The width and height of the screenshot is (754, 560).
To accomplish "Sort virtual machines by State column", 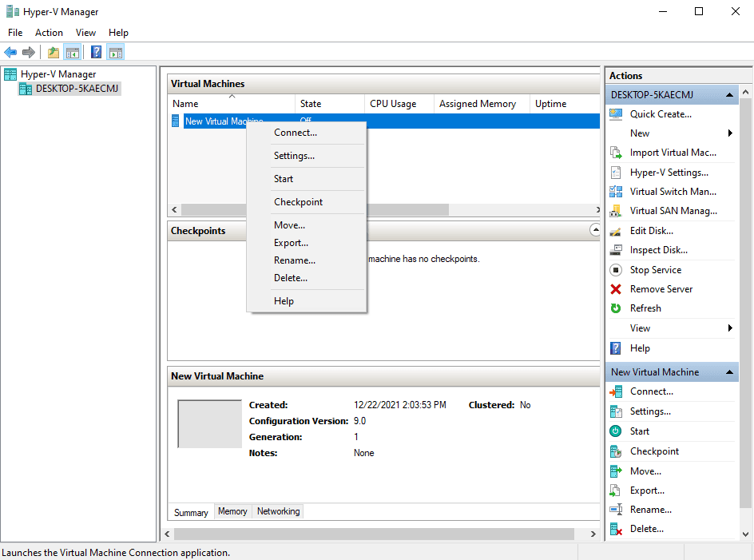I will point(330,104).
